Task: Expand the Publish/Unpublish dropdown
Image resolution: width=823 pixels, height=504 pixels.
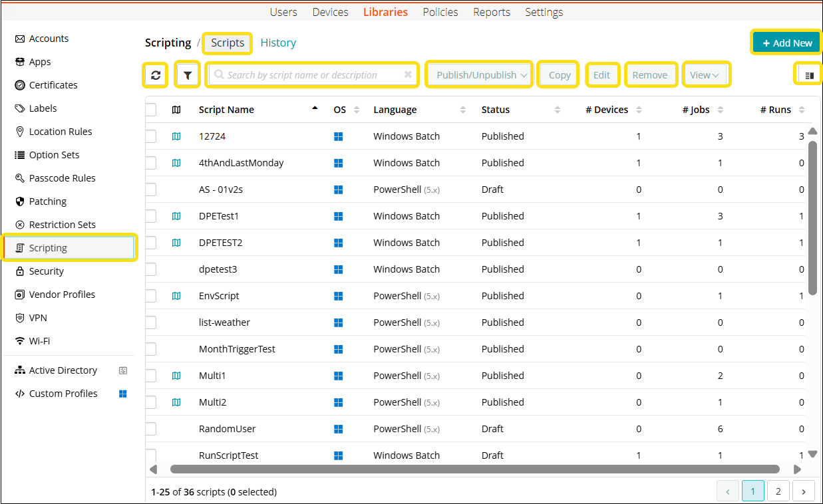Action: [x=482, y=75]
